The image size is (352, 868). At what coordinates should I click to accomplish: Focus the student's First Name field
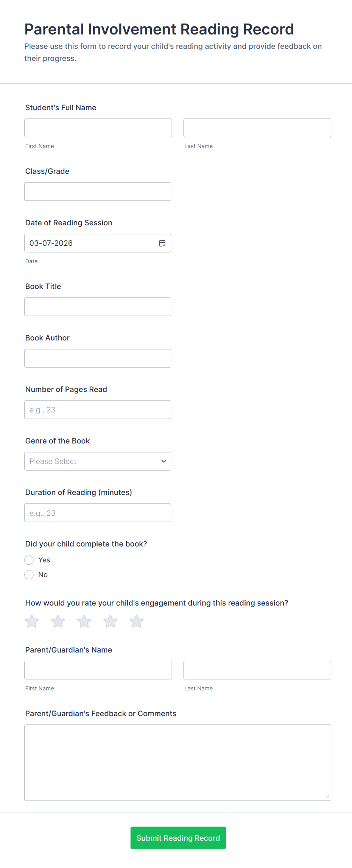(98, 128)
